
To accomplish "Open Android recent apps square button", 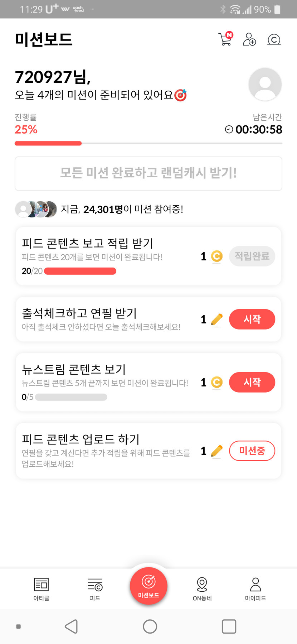I will [x=229, y=626].
